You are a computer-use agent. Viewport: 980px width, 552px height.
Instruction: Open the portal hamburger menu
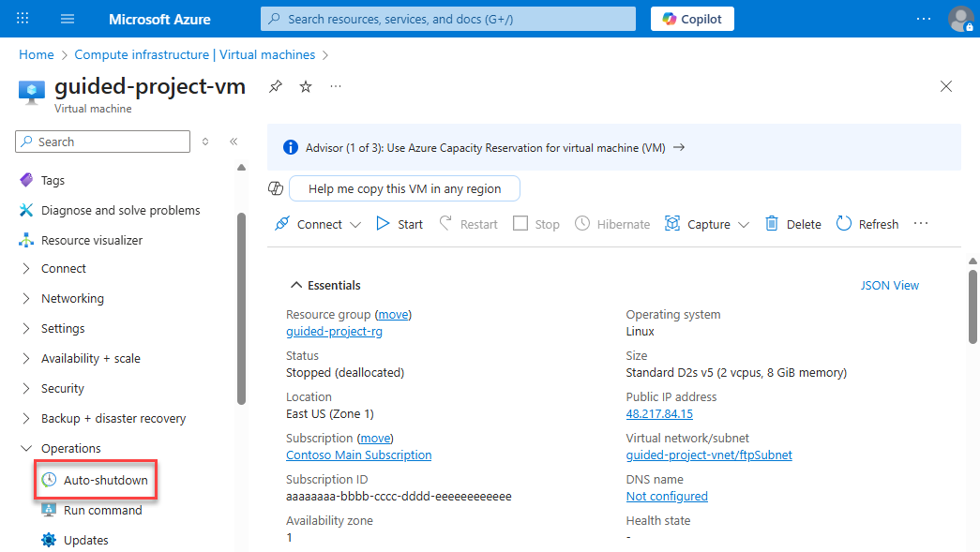tap(68, 19)
